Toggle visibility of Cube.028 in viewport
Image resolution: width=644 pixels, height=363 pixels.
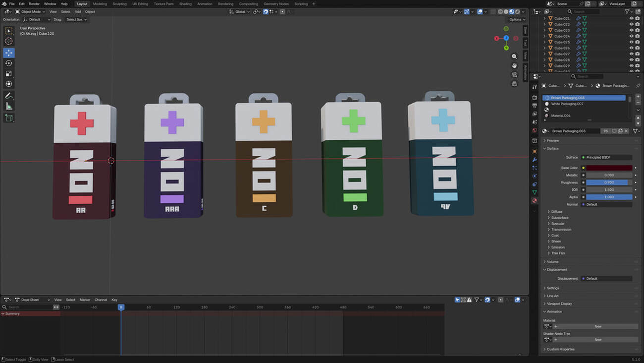pyautogui.click(x=631, y=60)
